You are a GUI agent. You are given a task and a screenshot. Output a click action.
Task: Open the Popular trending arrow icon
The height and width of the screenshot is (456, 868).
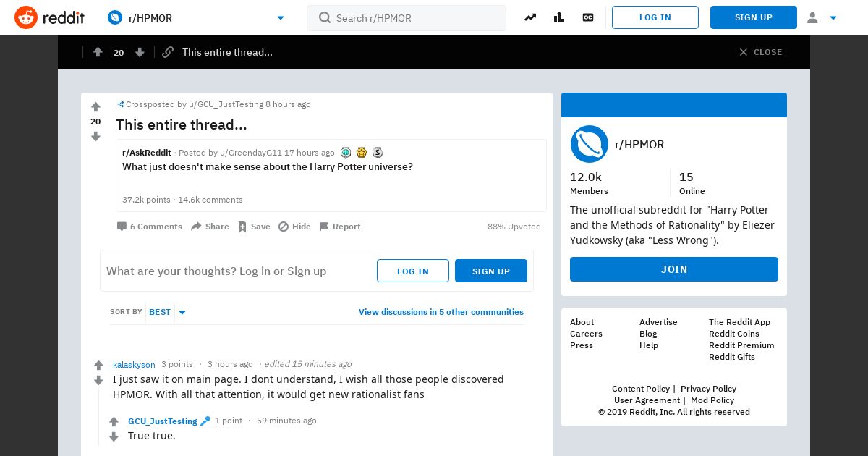tap(530, 17)
